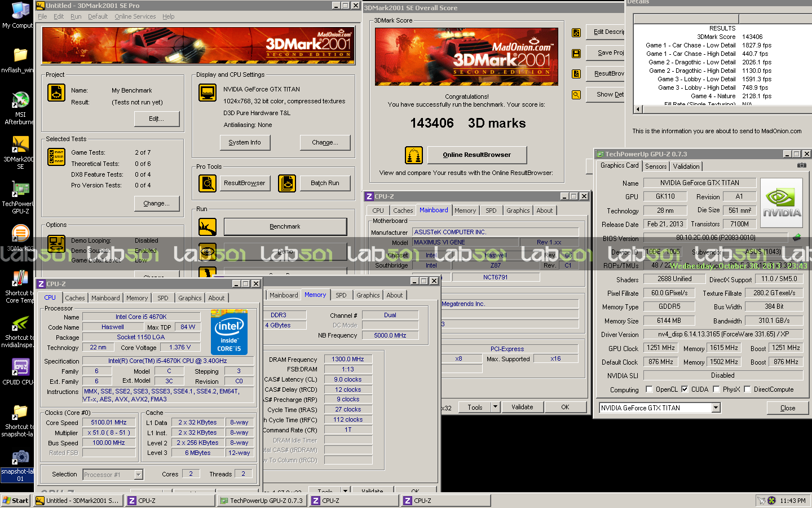Click the Close button in GPU-Z
812x508 pixels.
coord(788,408)
